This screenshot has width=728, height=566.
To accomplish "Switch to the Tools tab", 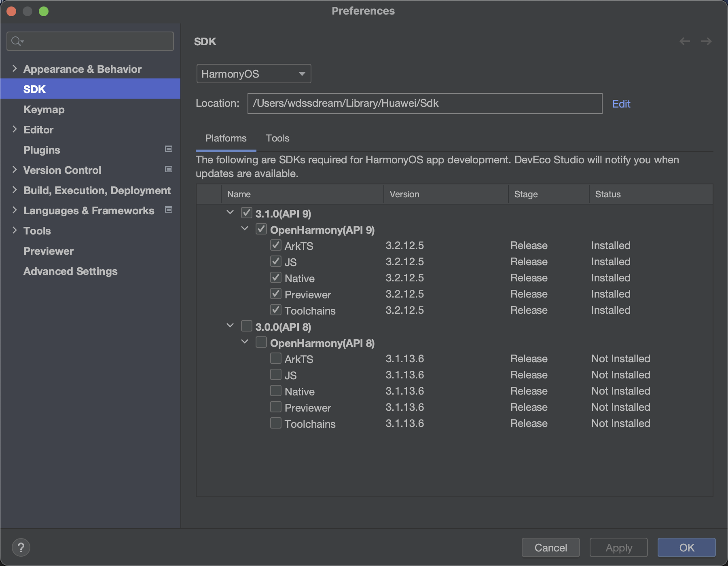I will coord(277,138).
